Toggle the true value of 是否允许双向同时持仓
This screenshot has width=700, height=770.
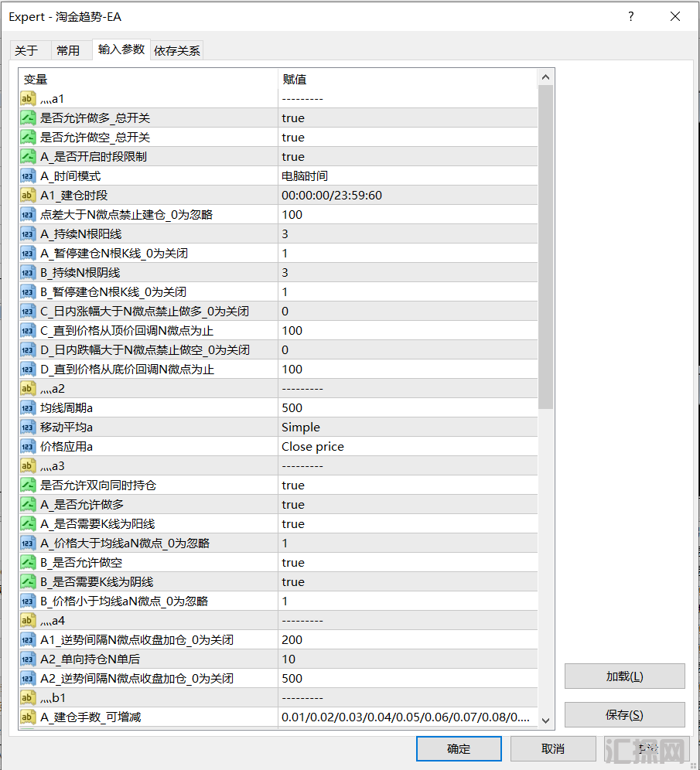[x=293, y=486]
